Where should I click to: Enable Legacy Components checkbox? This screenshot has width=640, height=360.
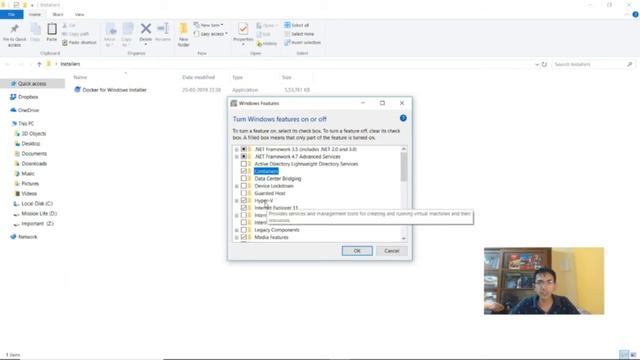[244, 230]
